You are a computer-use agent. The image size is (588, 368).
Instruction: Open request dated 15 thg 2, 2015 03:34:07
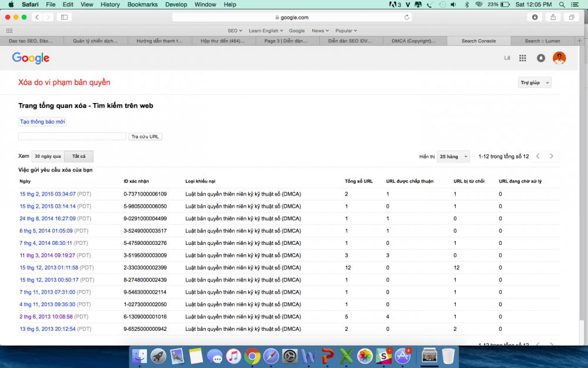48,194
